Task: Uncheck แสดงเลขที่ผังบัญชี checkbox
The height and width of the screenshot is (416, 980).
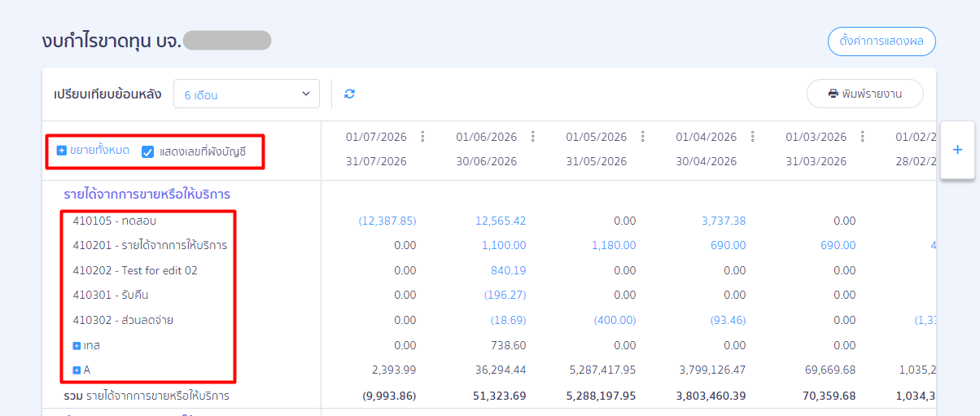Action: point(147,151)
